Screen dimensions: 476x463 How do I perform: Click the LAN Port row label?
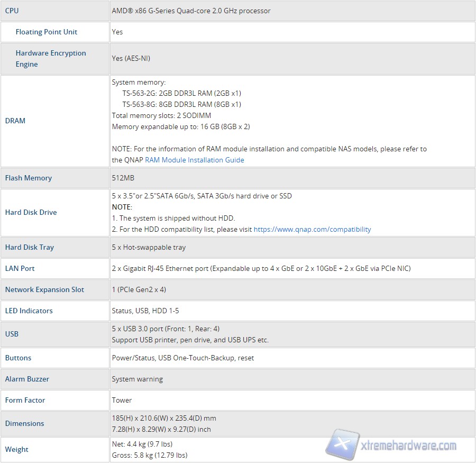[20, 268]
